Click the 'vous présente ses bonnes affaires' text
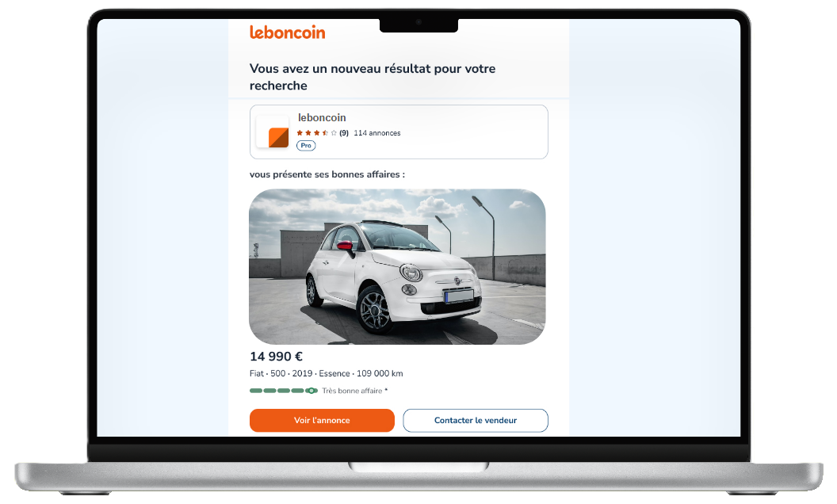 point(327,174)
